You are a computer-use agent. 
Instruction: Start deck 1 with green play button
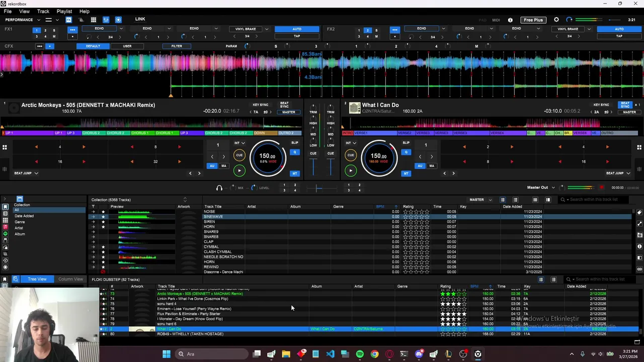[x=239, y=170]
